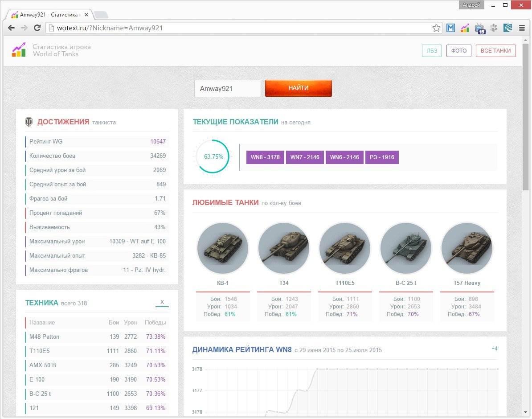This screenshot has width=532, height=419.
Task: Select the E 100 vehicle row
Action: point(97,380)
